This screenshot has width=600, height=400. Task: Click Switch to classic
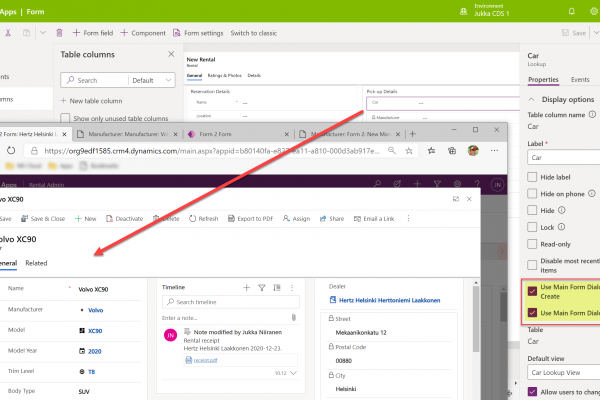pos(253,33)
